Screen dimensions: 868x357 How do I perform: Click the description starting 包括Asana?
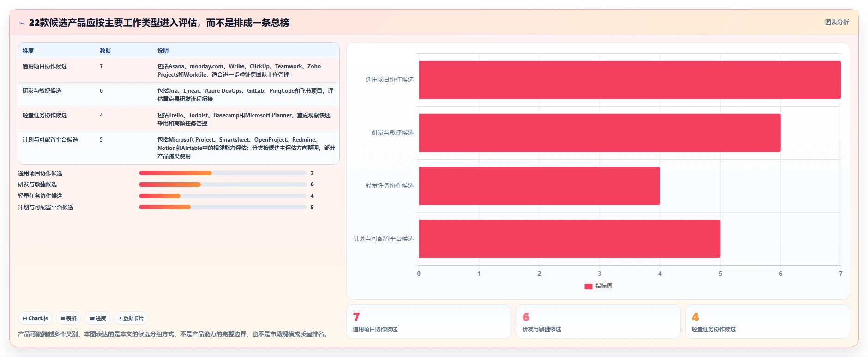coord(239,71)
